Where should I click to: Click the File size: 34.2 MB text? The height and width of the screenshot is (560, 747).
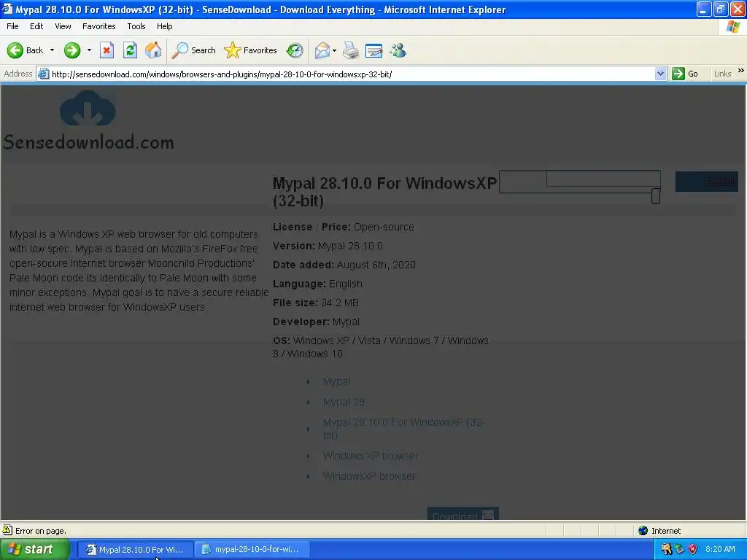[x=316, y=303]
